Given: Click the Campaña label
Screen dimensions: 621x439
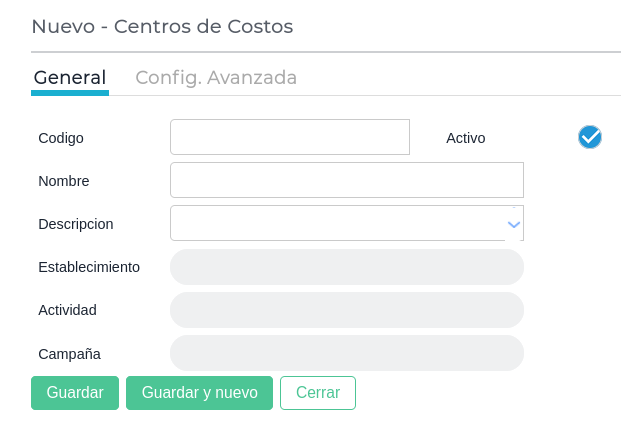Looking at the screenshot, I should pos(69,353).
